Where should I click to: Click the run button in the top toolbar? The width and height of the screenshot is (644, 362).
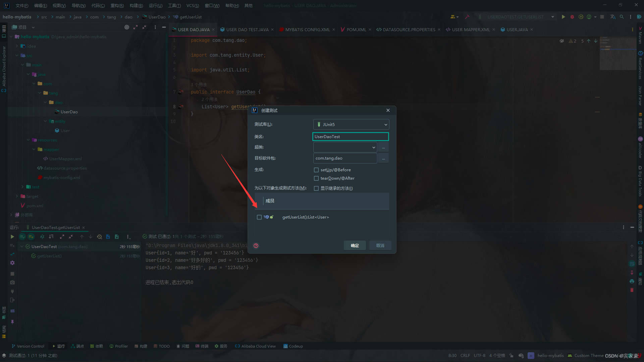[563, 17]
